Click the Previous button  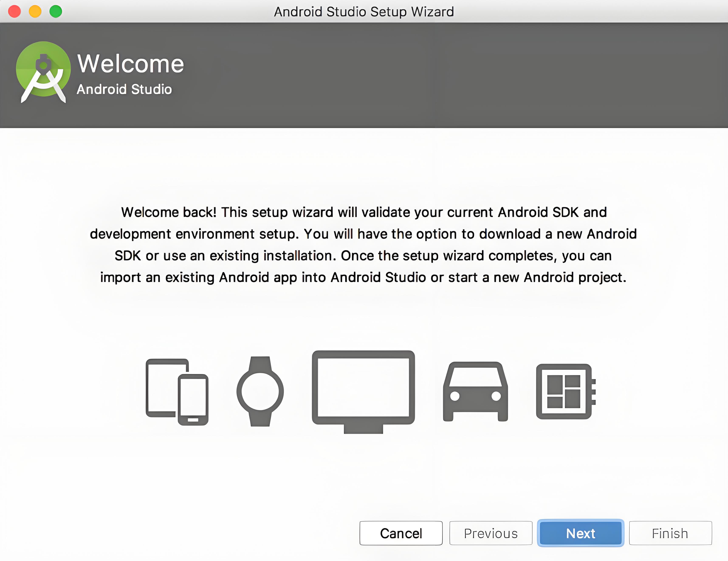coord(491,533)
